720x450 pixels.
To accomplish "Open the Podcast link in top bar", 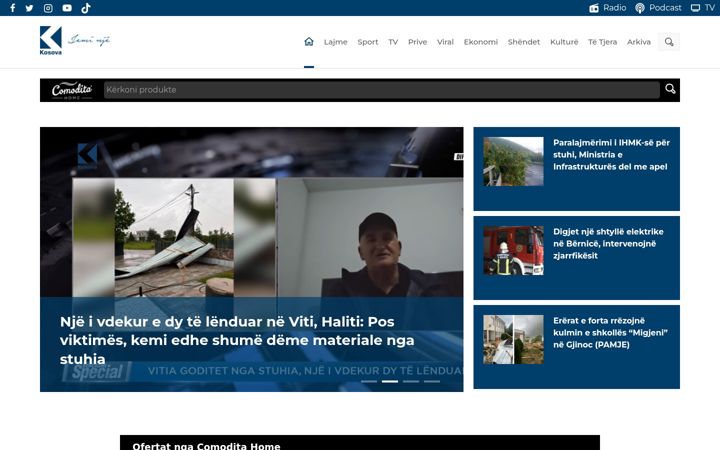I will (x=658, y=8).
